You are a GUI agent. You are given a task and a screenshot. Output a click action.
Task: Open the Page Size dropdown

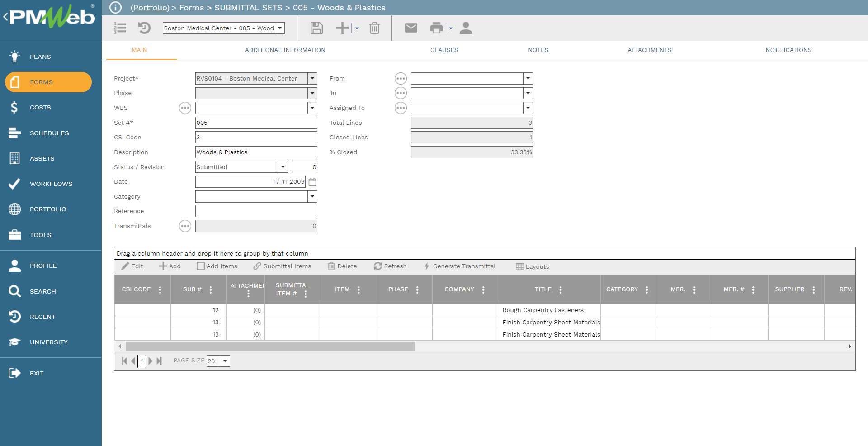pos(225,361)
